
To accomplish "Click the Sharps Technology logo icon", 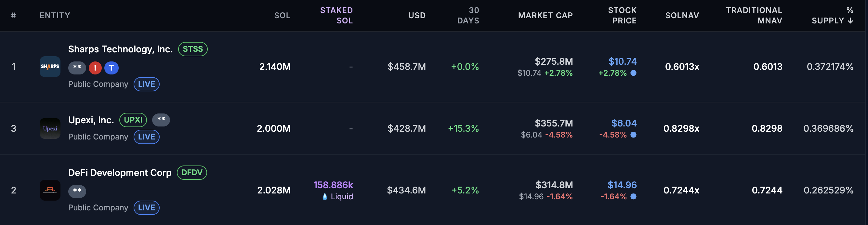I will pyautogui.click(x=50, y=67).
